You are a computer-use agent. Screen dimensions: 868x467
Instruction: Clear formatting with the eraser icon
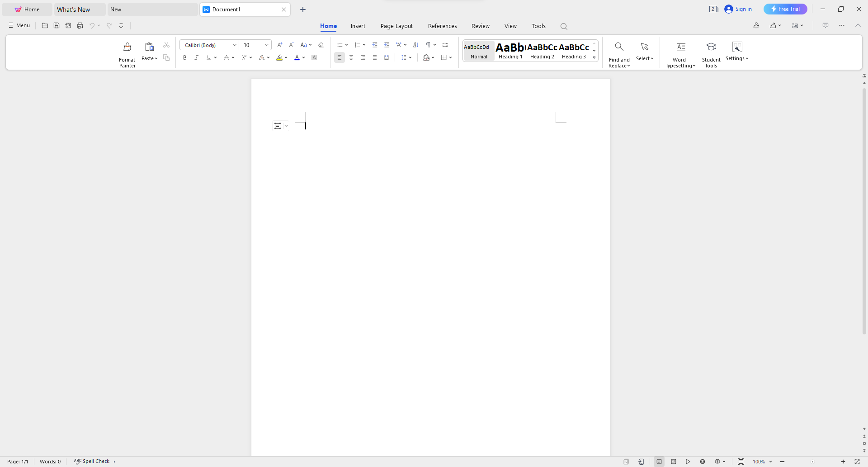point(321,45)
